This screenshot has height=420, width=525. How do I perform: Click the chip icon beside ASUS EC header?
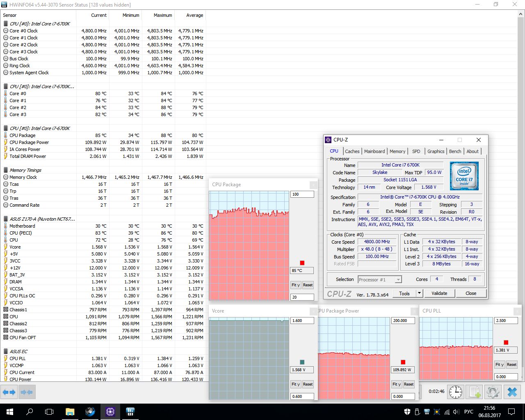click(x=6, y=352)
